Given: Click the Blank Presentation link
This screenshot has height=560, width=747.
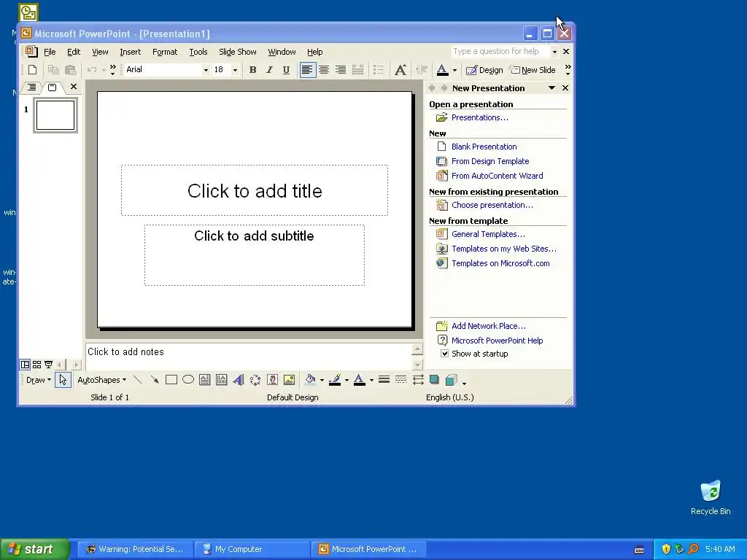Looking at the screenshot, I should click(x=484, y=147).
